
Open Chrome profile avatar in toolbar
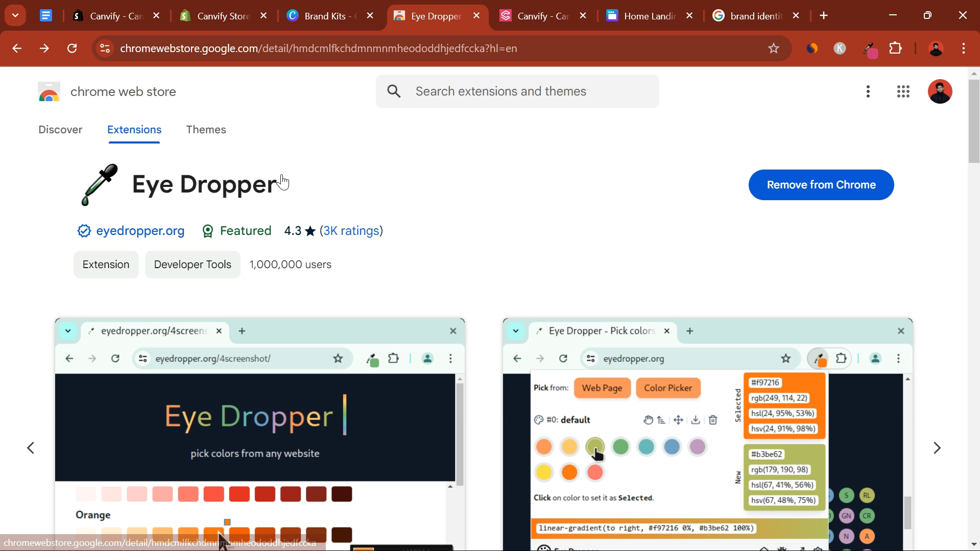tap(936, 49)
